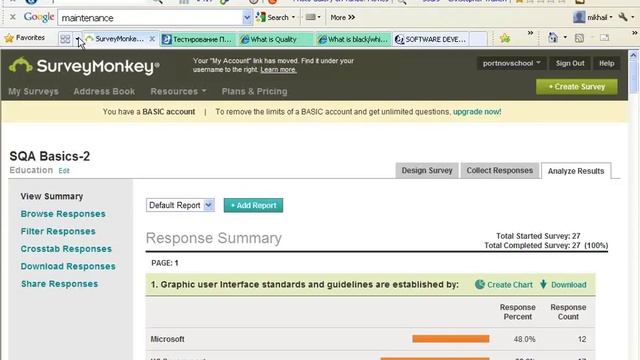The width and height of the screenshot is (640, 360).
Task: Open Share Responses
Action: tap(60, 284)
